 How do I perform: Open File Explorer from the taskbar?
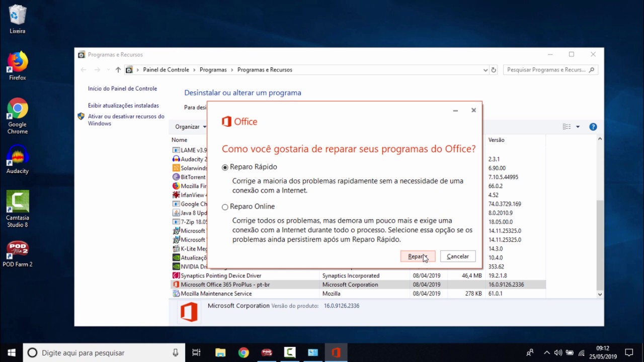click(x=220, y=353)
